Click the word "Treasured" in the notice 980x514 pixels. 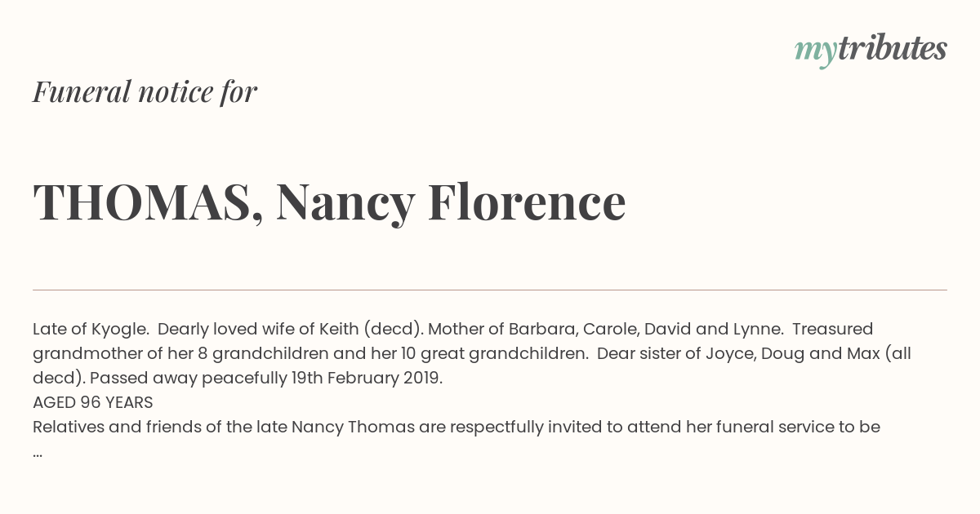832,330
